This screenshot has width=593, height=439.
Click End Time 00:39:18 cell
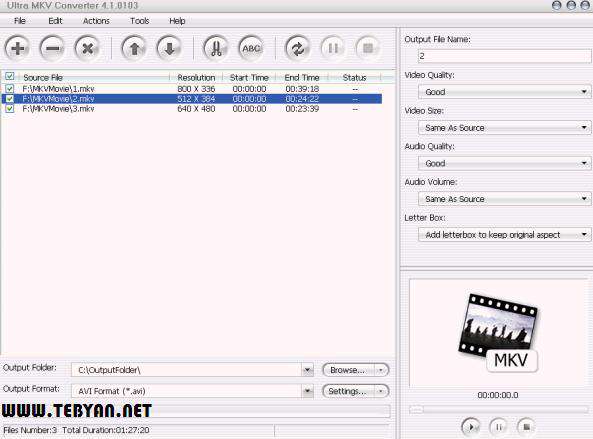tap(302, 89)
